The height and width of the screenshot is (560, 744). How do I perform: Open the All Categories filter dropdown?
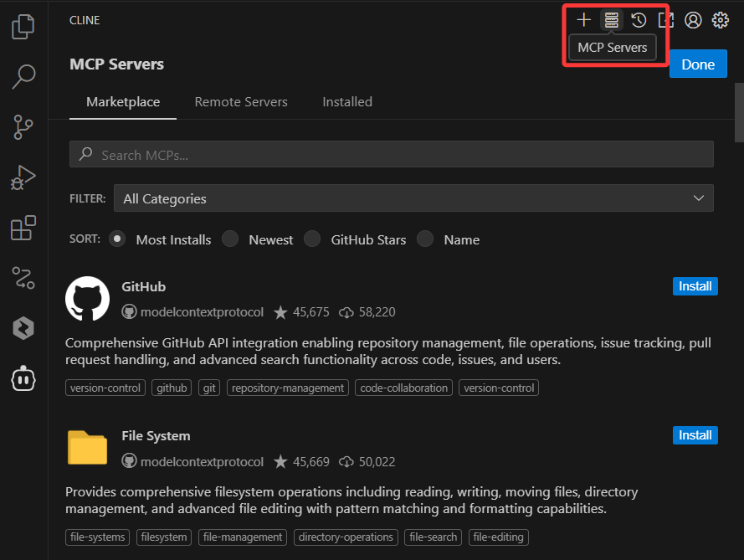tap(413, 198)
